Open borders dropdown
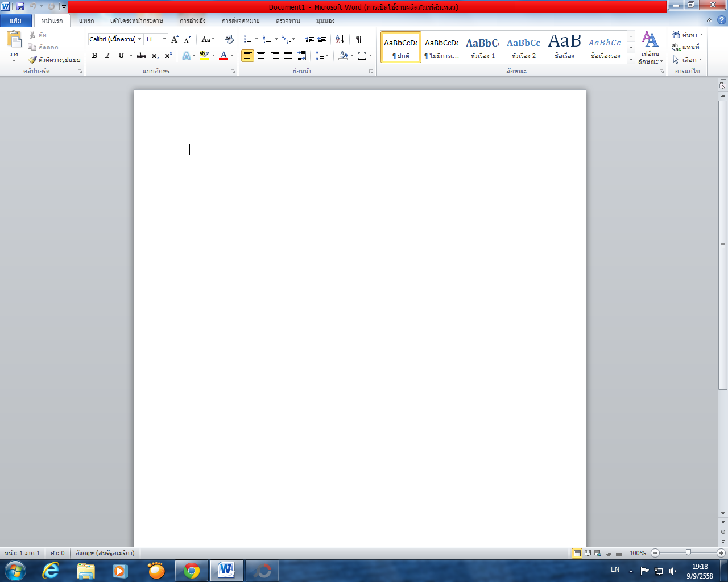This screenshot has height=582, width=728. (370, 56)
